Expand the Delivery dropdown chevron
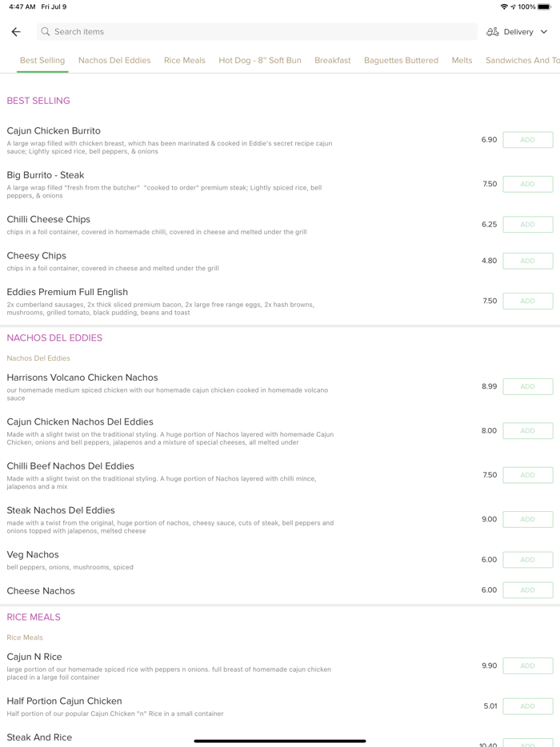This screenshot has height=747, width=560. pyautogui.click(x=544, y=32)
